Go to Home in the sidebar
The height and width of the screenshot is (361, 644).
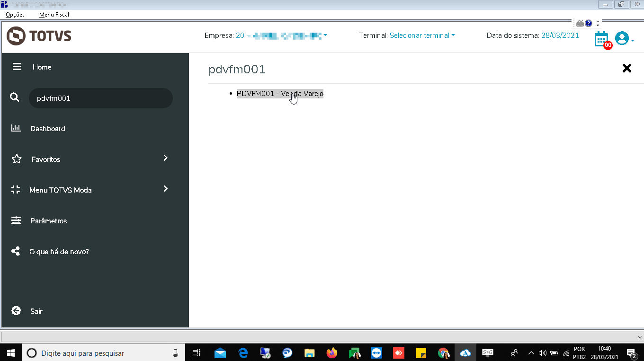tap(42, 67)
